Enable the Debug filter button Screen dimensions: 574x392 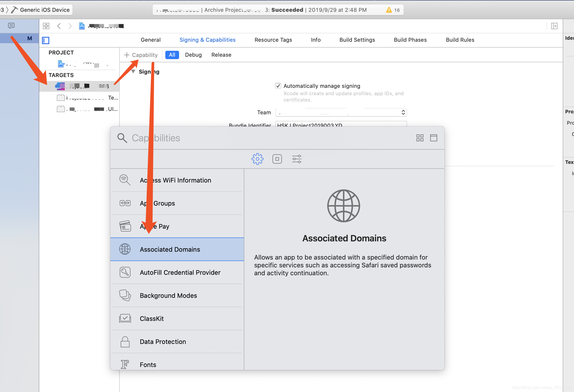(193, 54)
